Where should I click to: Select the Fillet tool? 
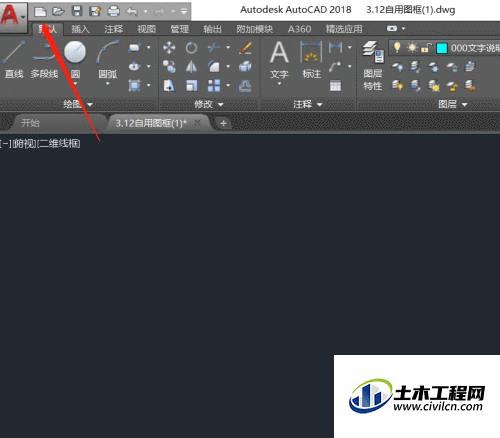tap(214, 67)
